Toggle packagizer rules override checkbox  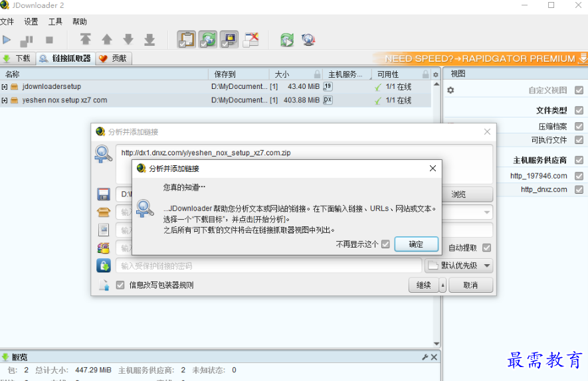120,285
